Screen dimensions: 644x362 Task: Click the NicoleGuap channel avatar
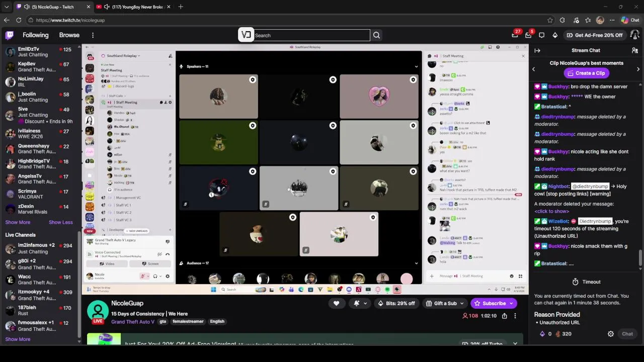coord(98,312)
